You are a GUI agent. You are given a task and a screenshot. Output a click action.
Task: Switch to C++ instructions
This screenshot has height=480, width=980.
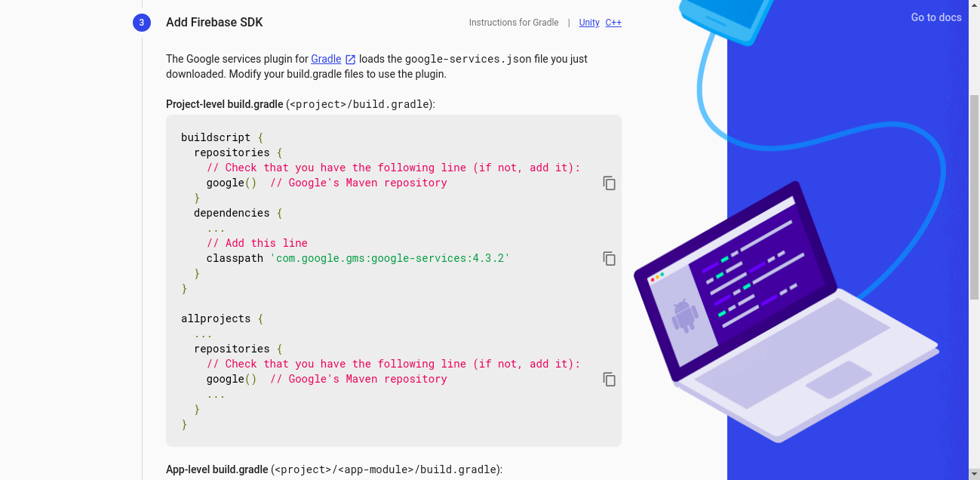point(613,23)
